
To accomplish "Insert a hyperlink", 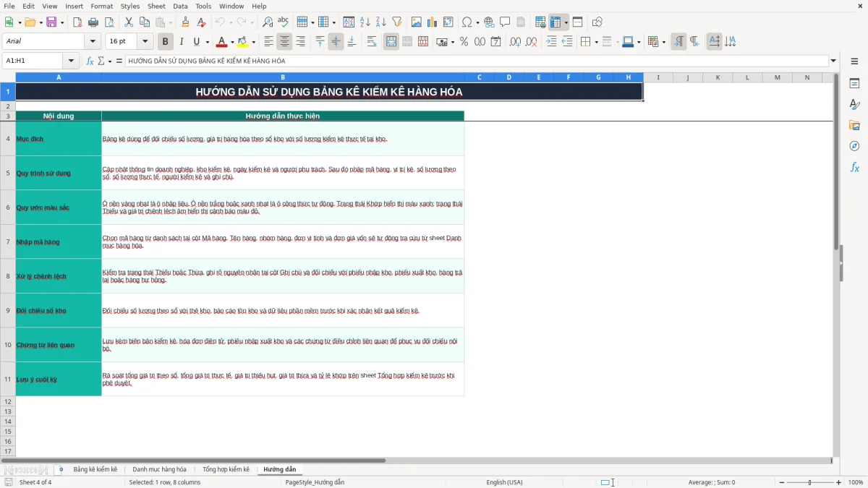I will point(489,22).
